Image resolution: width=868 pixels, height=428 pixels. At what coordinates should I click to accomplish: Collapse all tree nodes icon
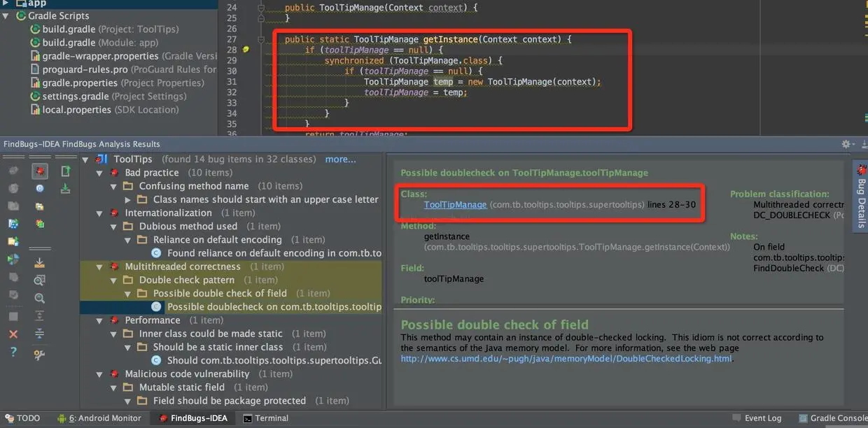tap(40, 333)
